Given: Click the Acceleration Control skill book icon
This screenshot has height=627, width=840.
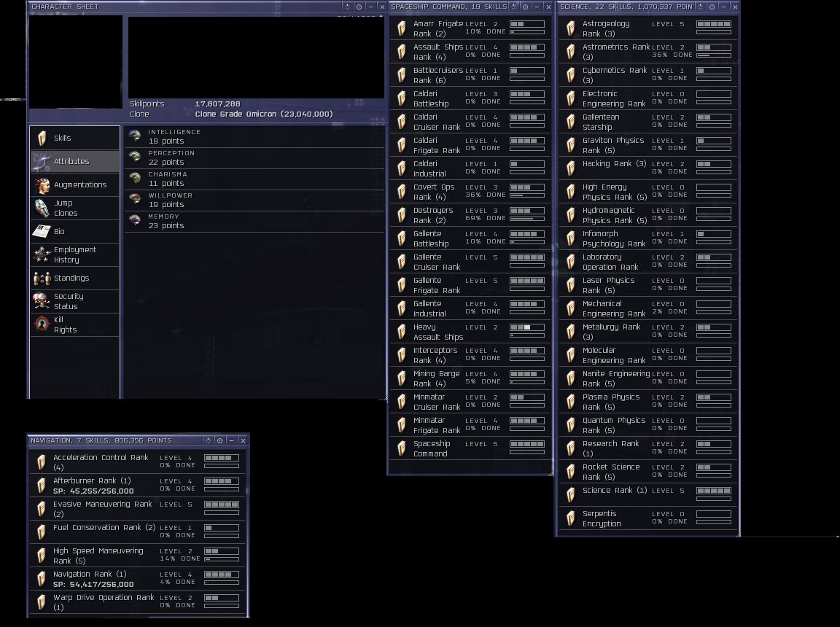Looking at the screenshot, I should tap(42, 462).
